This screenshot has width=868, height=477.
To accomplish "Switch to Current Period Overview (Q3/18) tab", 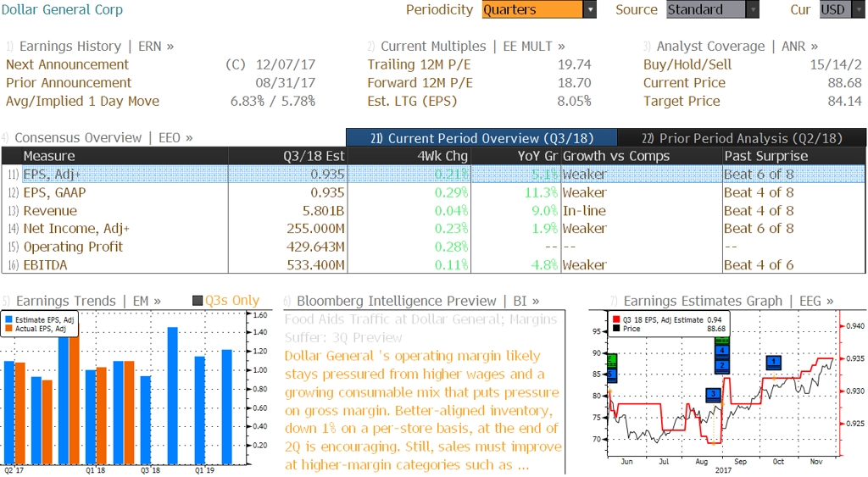I will 481,138.
